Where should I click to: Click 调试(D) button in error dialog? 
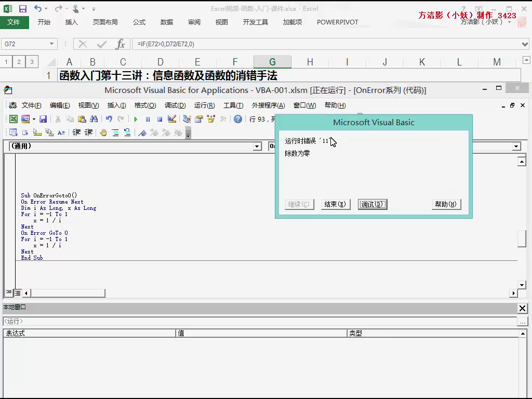pyautogui.click(x=373, y=204)
